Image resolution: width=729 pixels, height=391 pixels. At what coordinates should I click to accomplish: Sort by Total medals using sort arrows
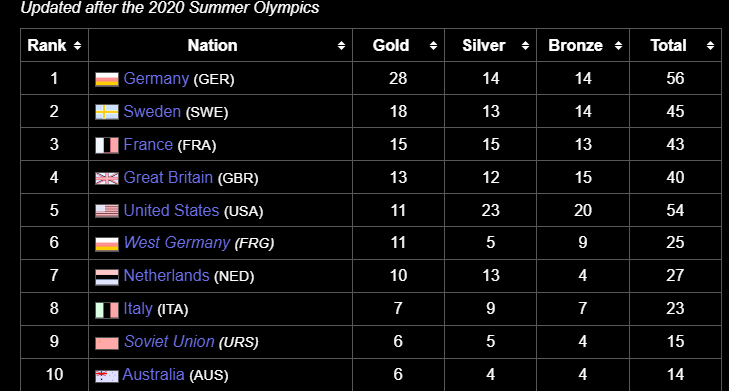pyautogui.click(x=710, y=46)
